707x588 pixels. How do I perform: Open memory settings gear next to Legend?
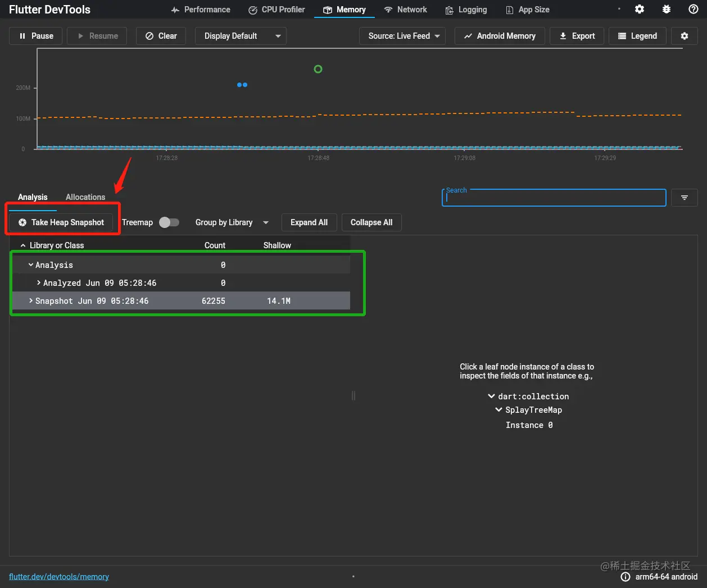tap(685, 36)
